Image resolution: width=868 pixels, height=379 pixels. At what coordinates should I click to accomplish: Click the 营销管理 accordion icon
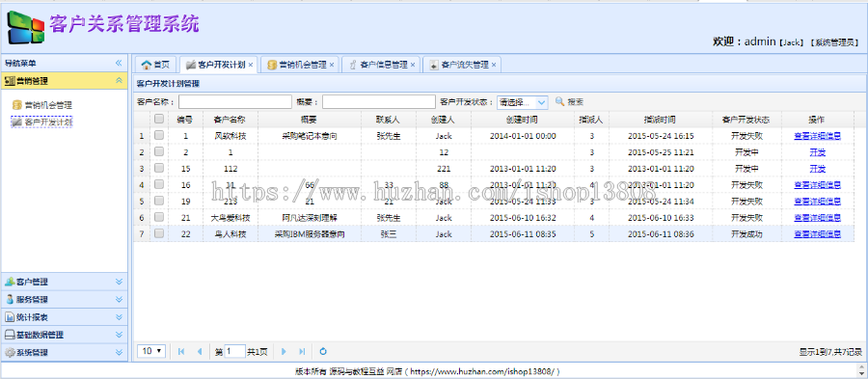[x=10, y=81]
